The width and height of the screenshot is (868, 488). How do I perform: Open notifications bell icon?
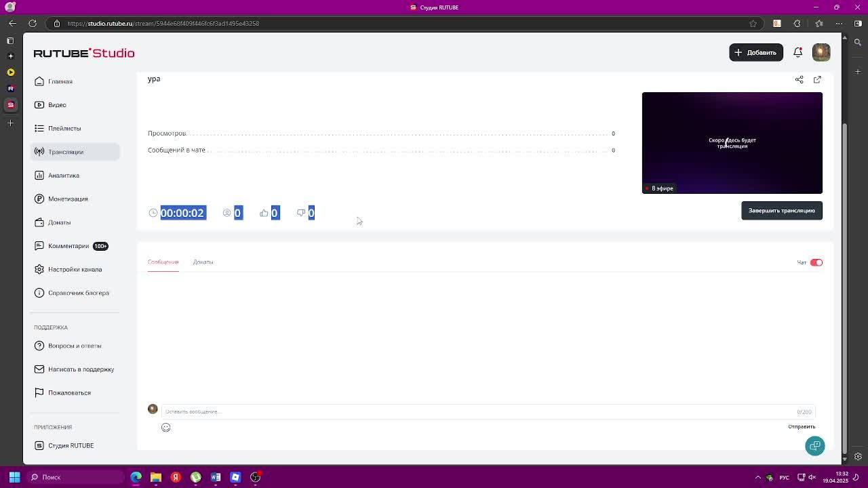pyautogui.click(x=798, y=52)
